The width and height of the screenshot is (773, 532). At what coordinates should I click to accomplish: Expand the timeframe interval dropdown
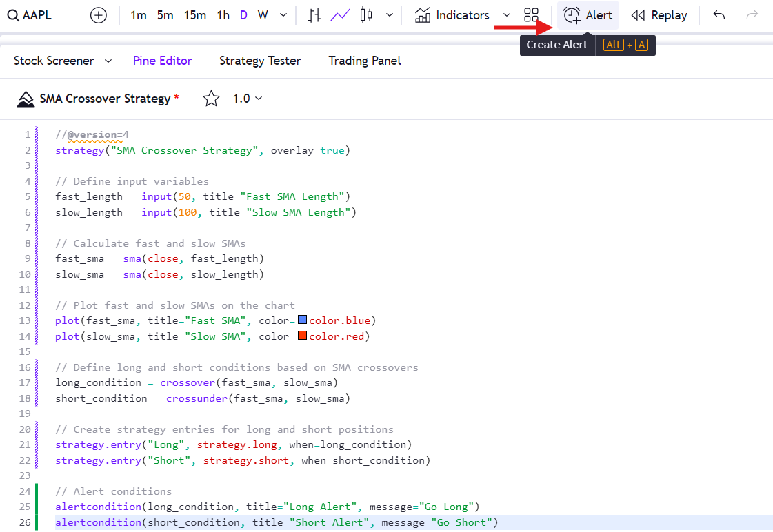tap(283, 15)
